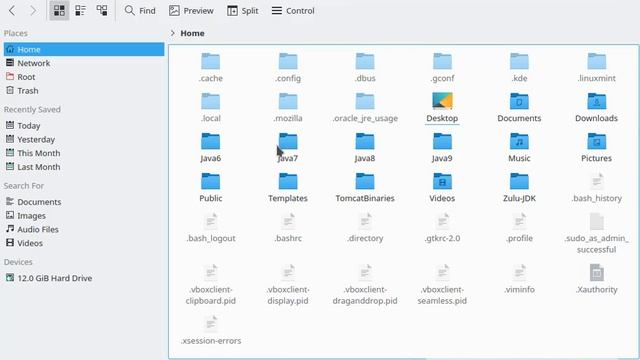Open the Control menu
The width and height of the screenshot is (640, 360).
tap(293, 11)
